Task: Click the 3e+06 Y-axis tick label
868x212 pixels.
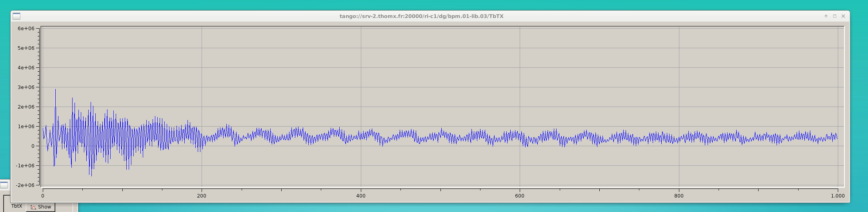Action: point(26,87)
